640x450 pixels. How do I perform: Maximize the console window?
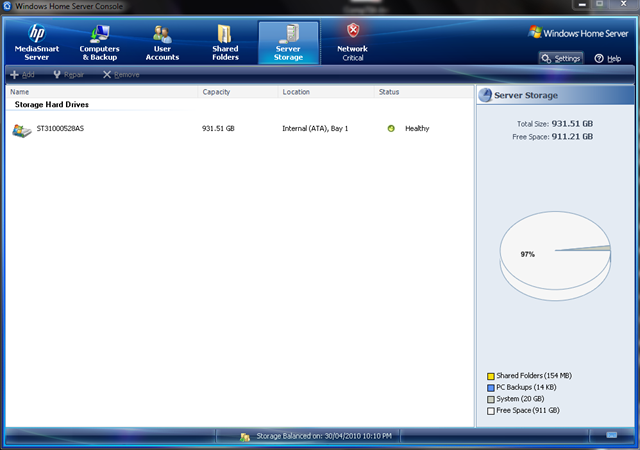click(600, 4)
